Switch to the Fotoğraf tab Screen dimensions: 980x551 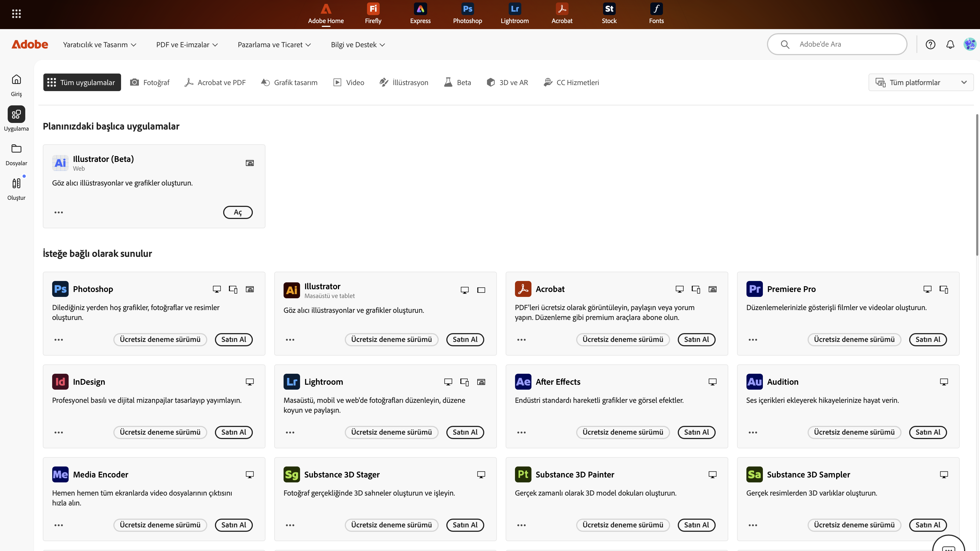coord(150,83)
